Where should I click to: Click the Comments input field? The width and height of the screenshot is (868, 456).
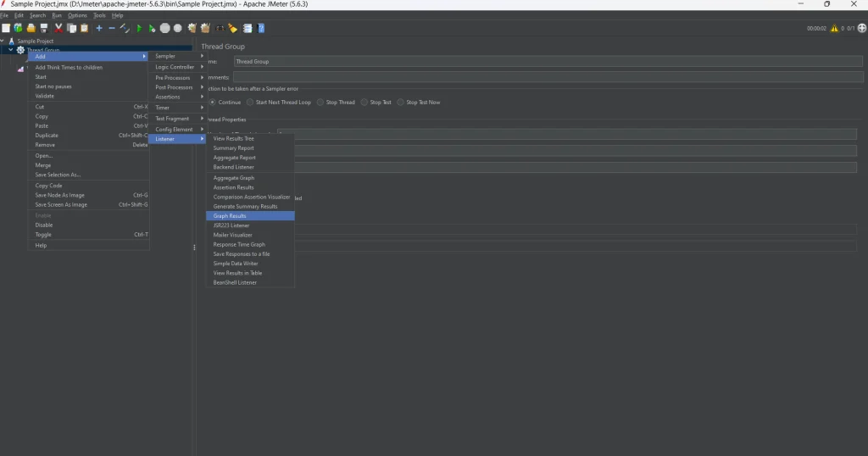548,77
